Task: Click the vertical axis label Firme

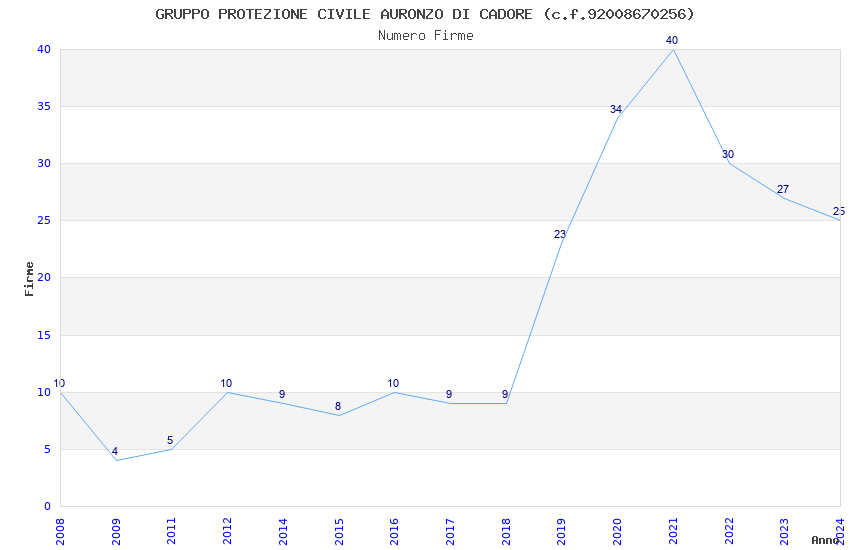Action: 29,279
